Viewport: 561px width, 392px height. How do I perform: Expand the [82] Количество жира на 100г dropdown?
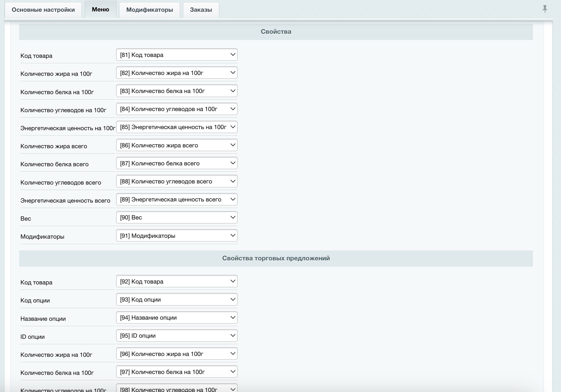[x=177, y=73]
